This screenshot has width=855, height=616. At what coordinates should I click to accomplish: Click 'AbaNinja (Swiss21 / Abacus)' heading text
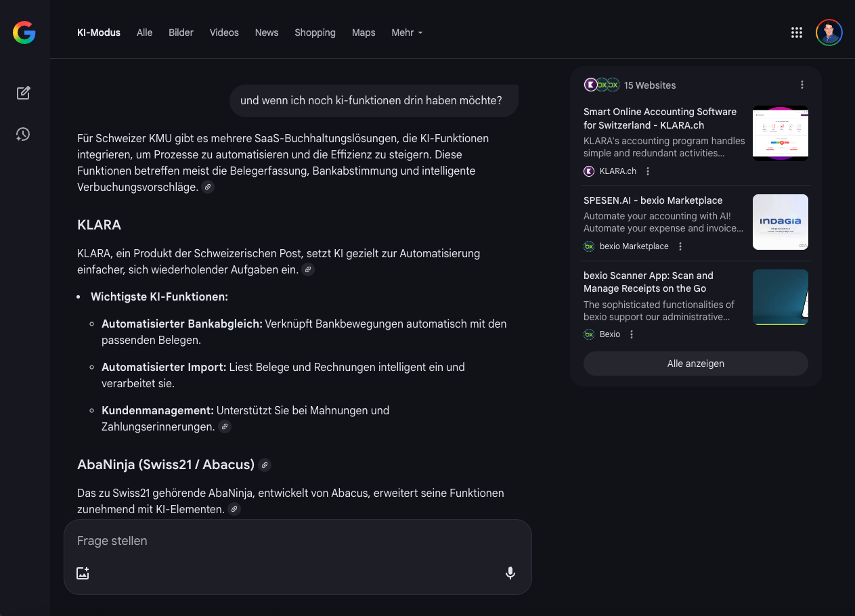[x=166, y=465]
